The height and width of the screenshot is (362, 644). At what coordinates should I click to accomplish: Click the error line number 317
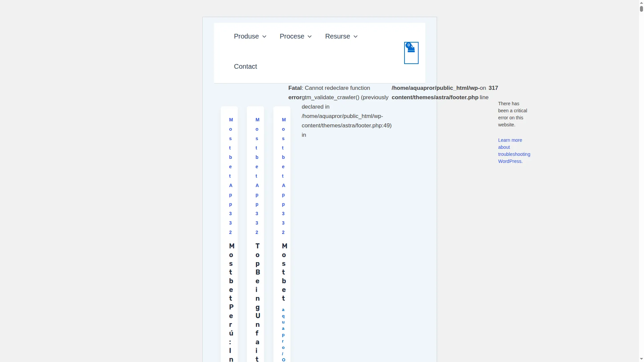pyautogui.click(x=493, y=88)
